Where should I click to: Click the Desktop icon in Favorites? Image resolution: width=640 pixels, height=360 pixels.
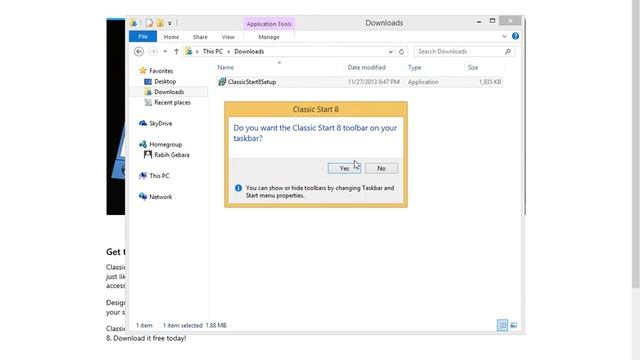pyautogui.click(x=148, y=82)
